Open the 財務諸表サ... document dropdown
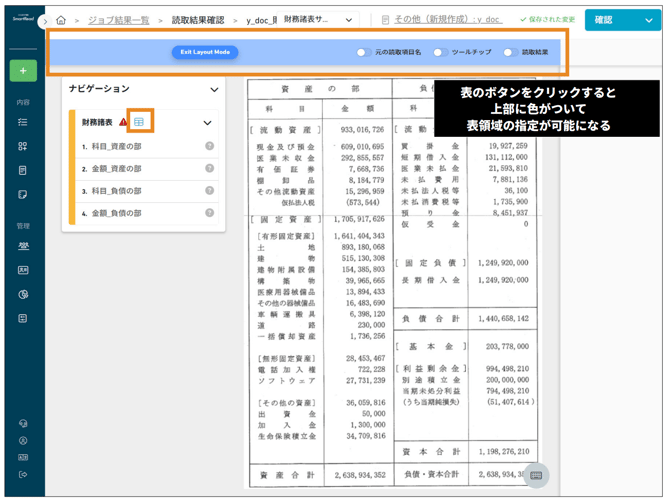The image size is (670, 503). click(318, 20)
